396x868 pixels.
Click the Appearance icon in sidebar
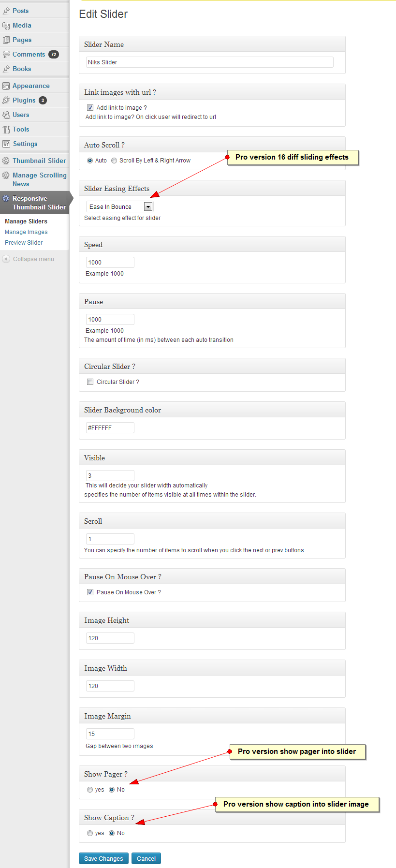coord(6,86)
